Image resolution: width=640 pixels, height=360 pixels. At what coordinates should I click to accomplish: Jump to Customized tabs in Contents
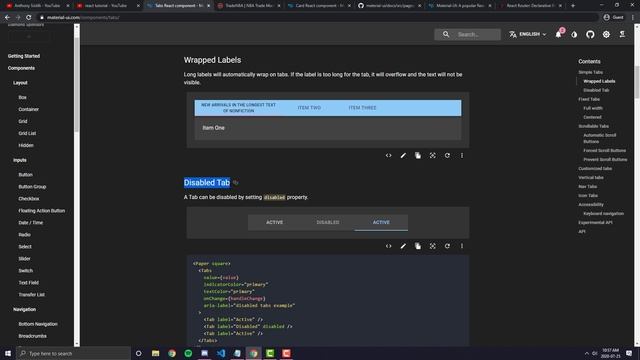595,169
